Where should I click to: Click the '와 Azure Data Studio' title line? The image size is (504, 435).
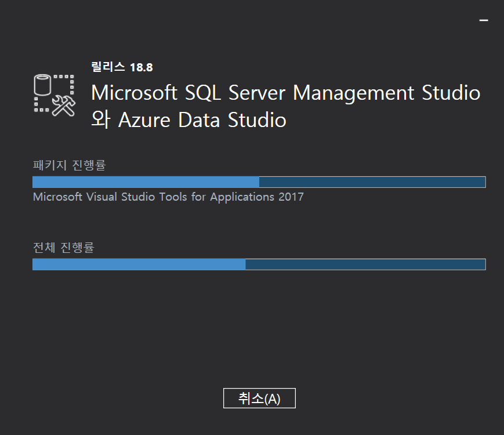tap(188, 119)
